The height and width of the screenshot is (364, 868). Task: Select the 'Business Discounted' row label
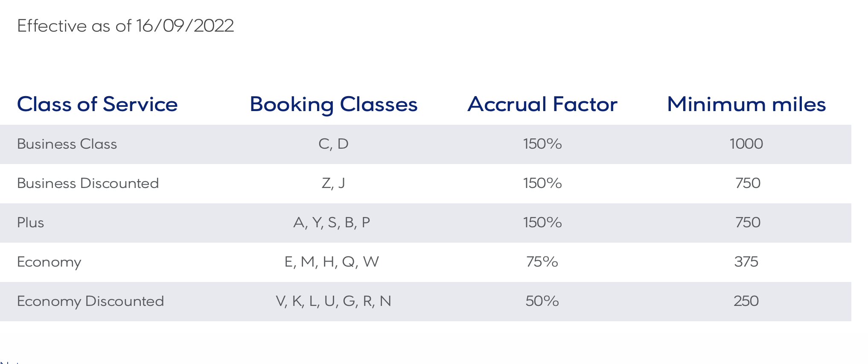(88, 183)
